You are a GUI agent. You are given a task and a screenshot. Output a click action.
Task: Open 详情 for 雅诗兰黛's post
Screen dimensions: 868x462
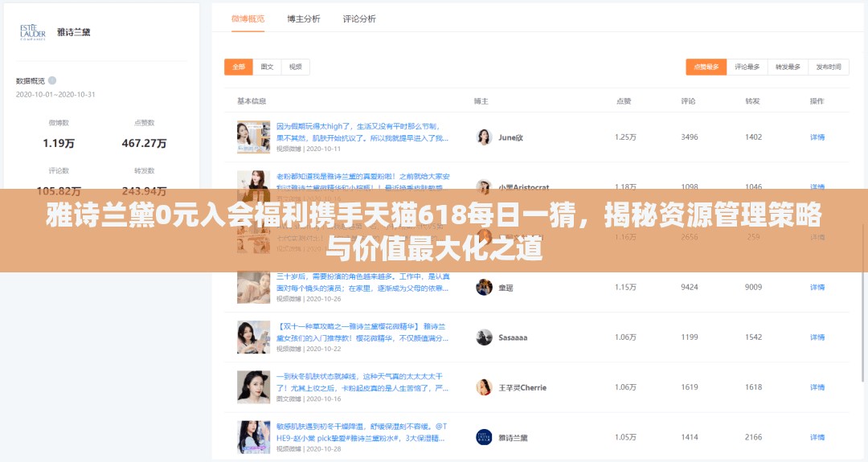(817, 437)
